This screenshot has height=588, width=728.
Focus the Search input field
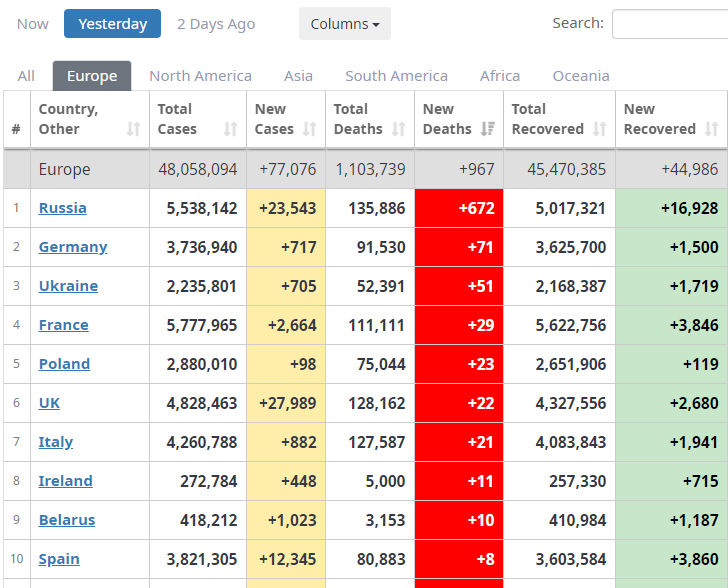tap(669, 24)
